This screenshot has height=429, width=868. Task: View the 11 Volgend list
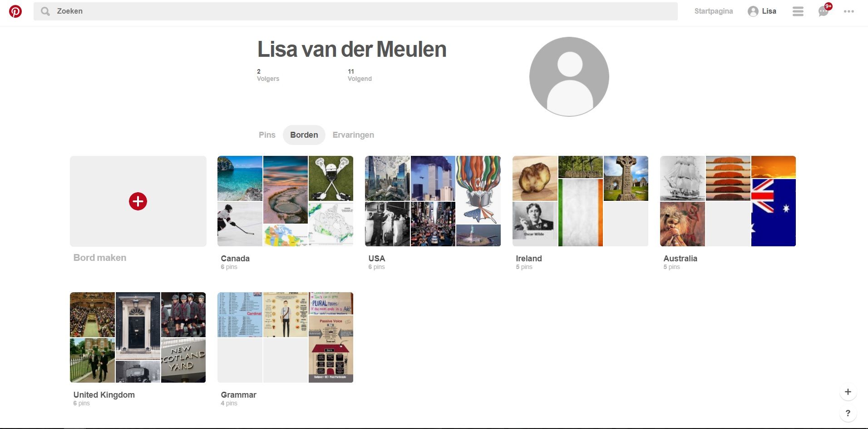tap(359, 75)
